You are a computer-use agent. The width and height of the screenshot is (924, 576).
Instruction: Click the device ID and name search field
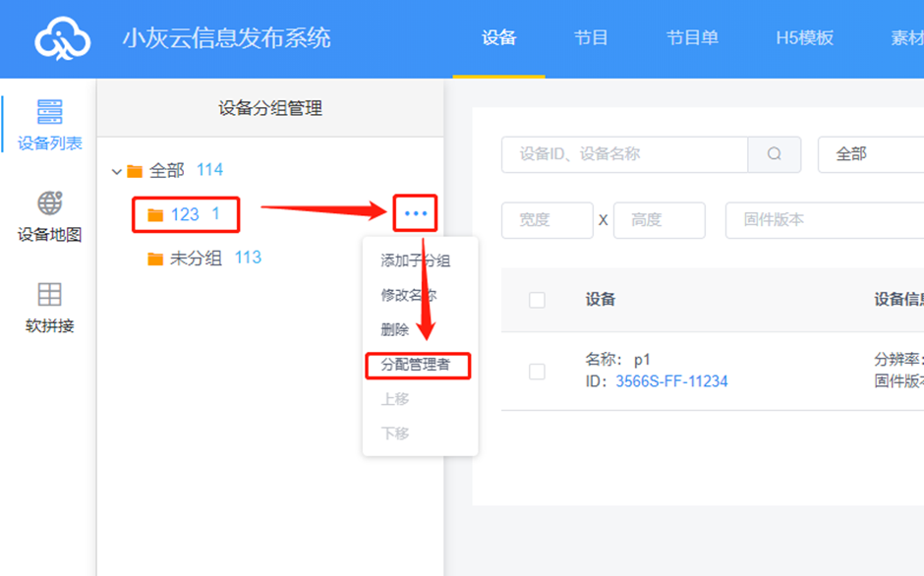click(624, 154)
